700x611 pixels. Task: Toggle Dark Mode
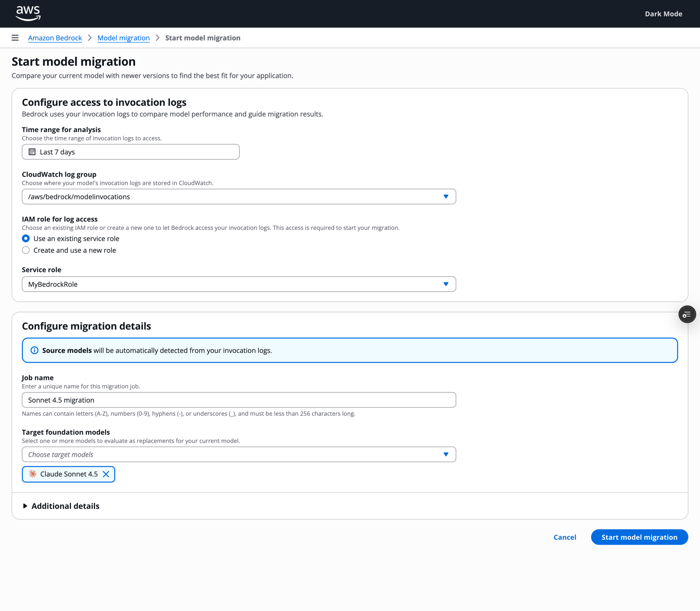pos(663,14)
